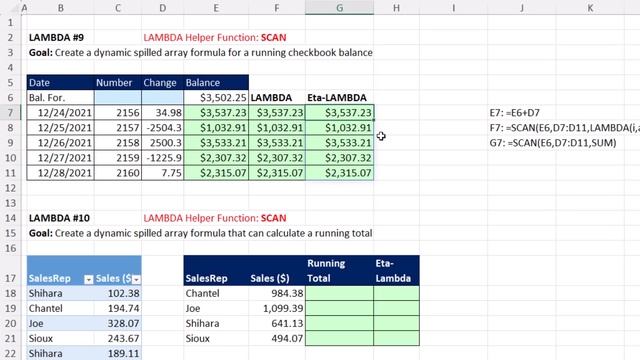Select Shihara sales value 102.38
640x360 pixels.
(x=118, y=293)
